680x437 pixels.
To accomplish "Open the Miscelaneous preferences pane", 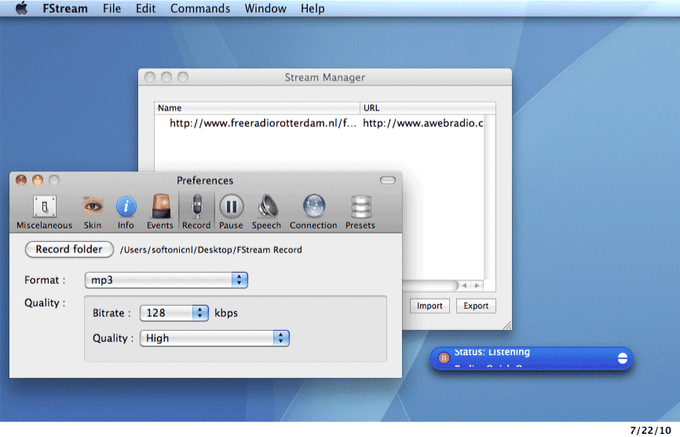I will [44, 212].
